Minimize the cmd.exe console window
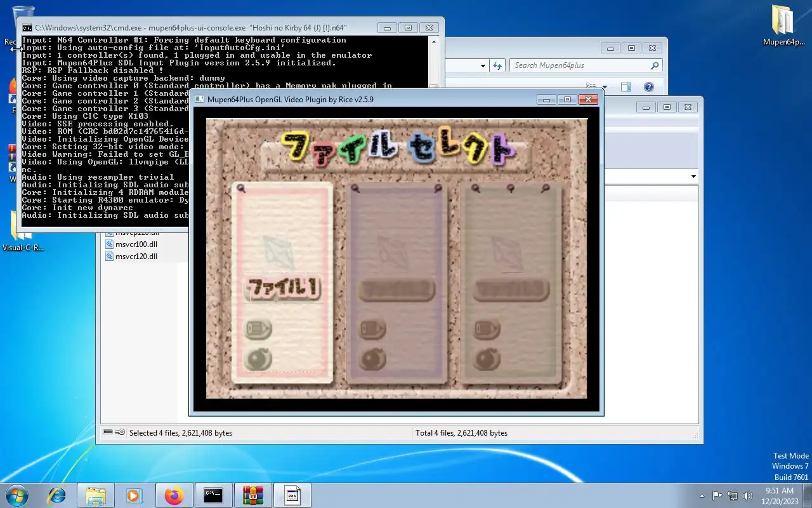The image size is (812, 508). pyautogui.click(x=387, y=28)
